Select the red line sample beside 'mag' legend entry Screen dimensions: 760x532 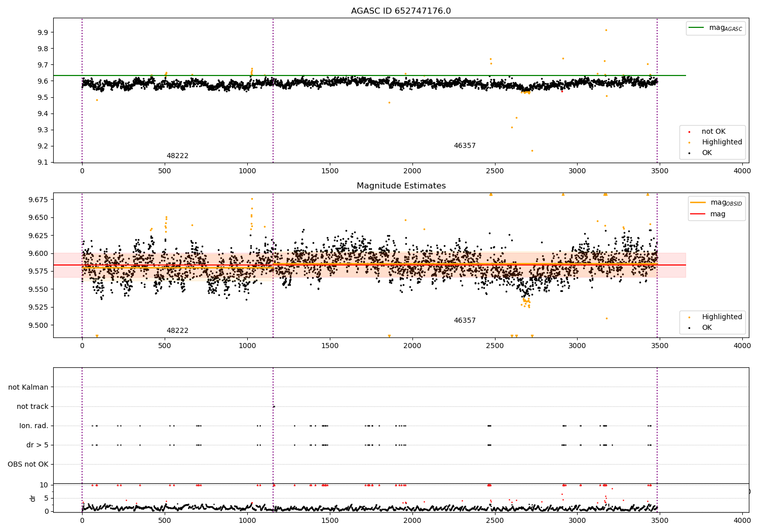698,214
